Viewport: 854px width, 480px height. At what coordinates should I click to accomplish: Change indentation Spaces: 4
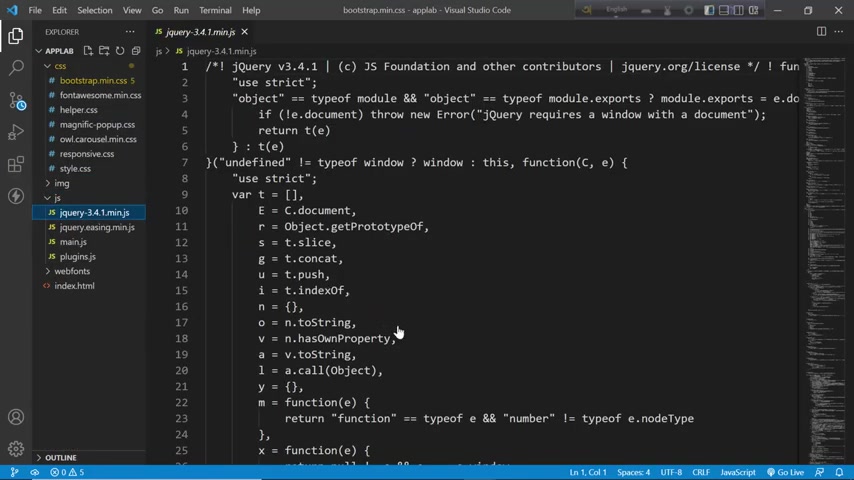[633, 472]
